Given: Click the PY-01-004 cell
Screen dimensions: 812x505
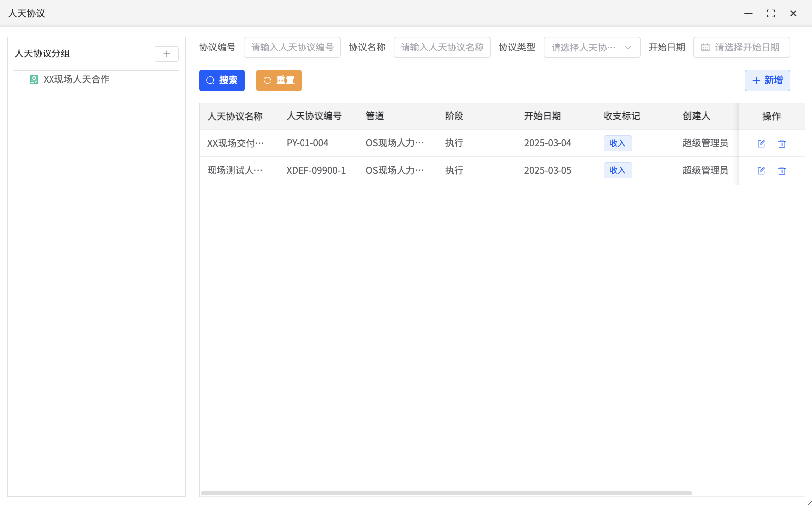Looking at the screenshot, I should tap(307, 143).
